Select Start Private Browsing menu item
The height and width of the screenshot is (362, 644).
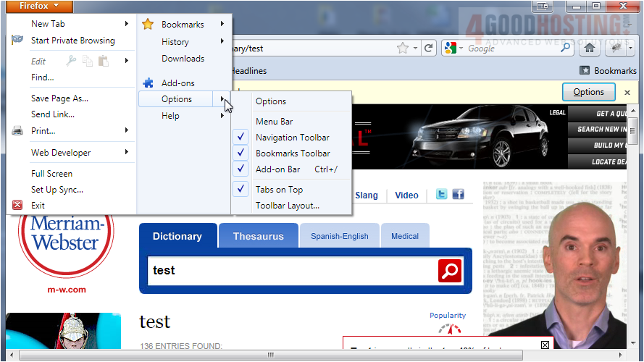tap(72, 41)
